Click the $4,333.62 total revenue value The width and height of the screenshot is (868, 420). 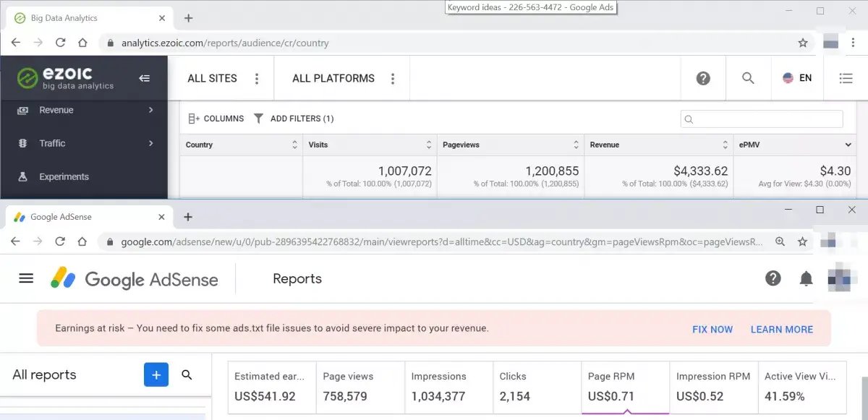point(701,171)
